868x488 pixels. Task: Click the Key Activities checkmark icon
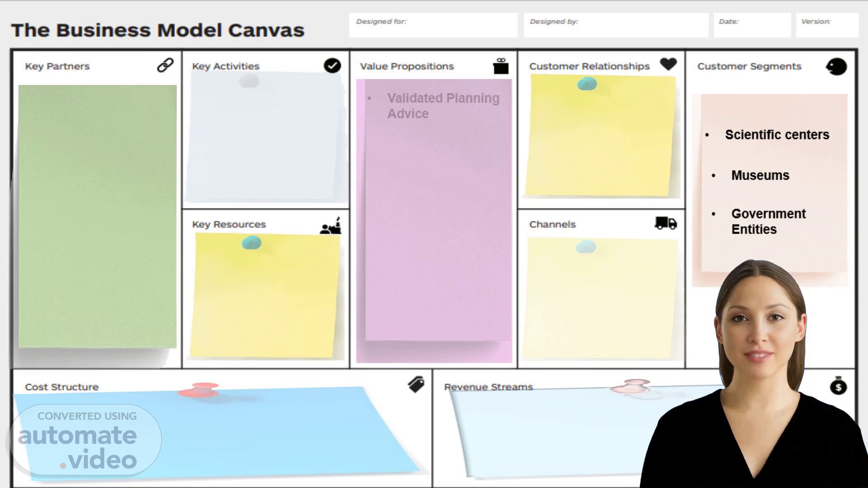click(332, 66)
